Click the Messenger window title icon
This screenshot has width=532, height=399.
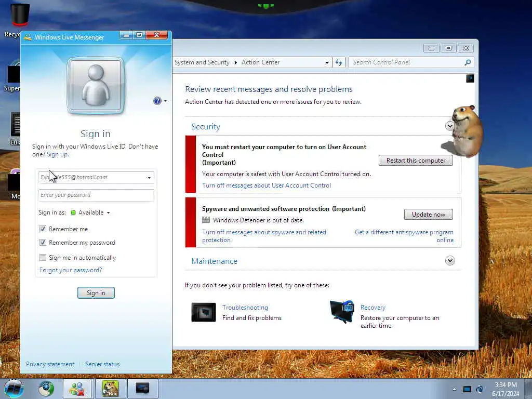click(28, 37)
